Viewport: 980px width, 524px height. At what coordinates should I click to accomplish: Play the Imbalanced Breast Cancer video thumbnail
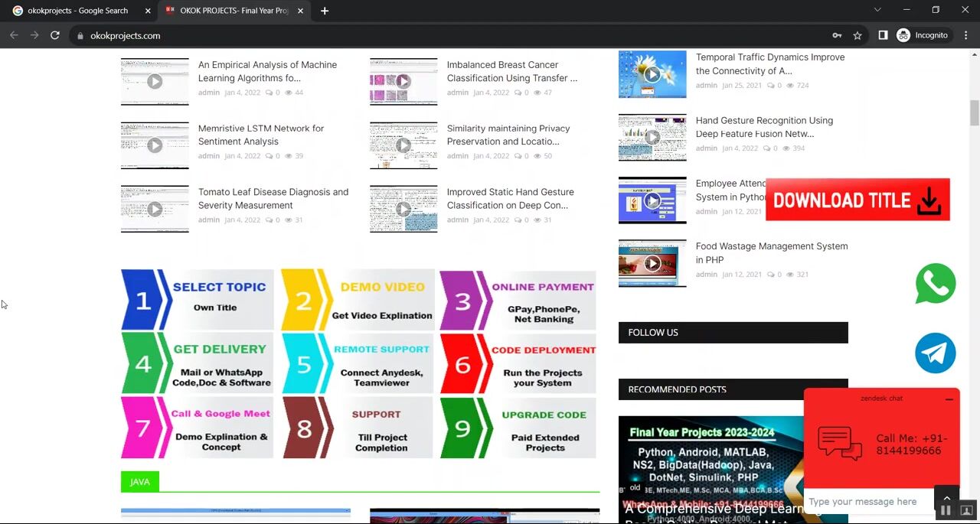click(403, 82)
